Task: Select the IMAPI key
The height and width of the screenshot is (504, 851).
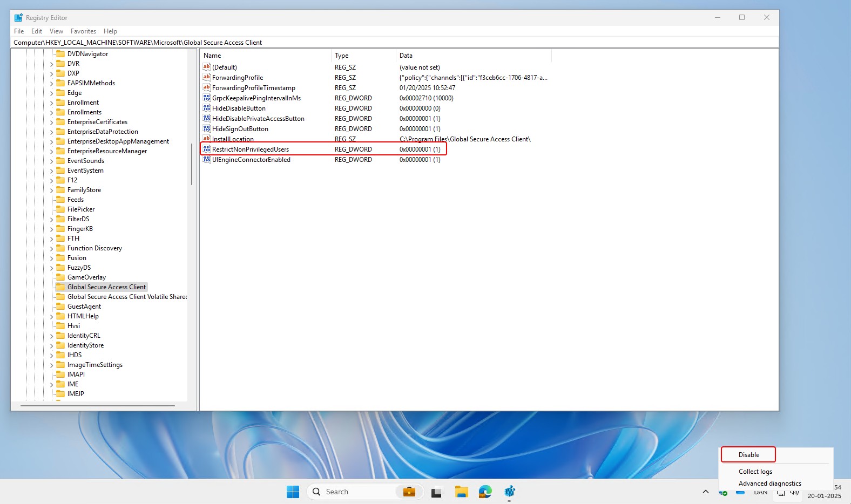Action: coord(76,374)
